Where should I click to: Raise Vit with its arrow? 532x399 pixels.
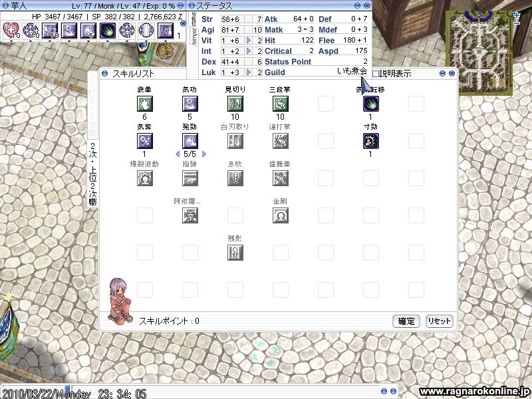click(x=249, y=41)
